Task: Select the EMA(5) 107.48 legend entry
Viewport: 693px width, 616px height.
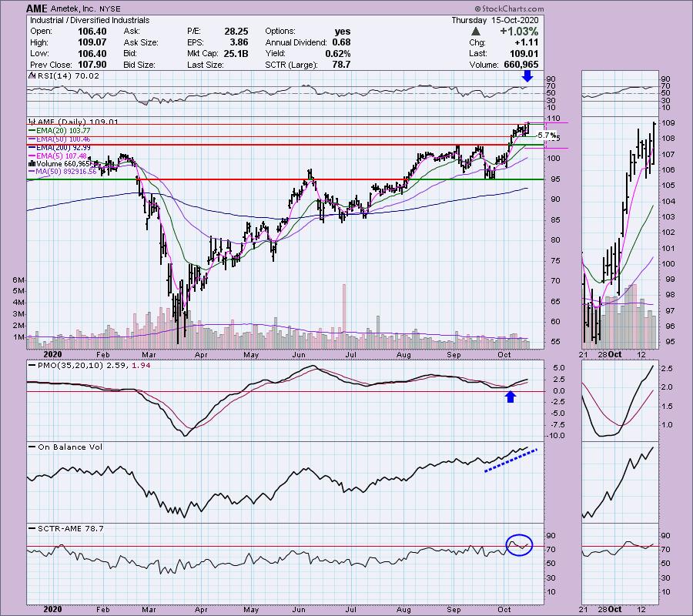Action: click(x=62, y=156)
